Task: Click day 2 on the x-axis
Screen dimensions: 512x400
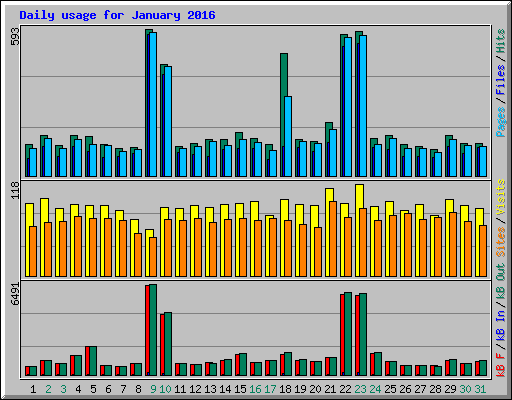Action: tap(48, 389)
